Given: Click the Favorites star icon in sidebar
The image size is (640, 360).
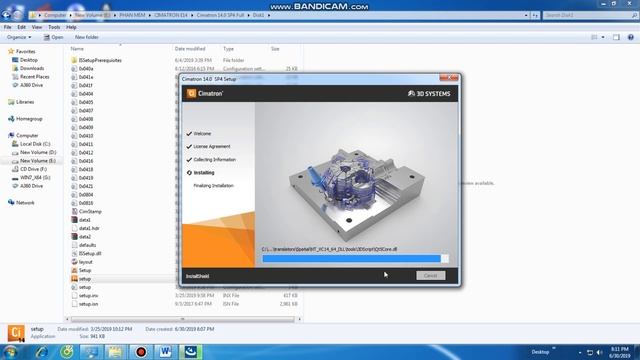Looking at the screenshot, I should click(11, 51).
